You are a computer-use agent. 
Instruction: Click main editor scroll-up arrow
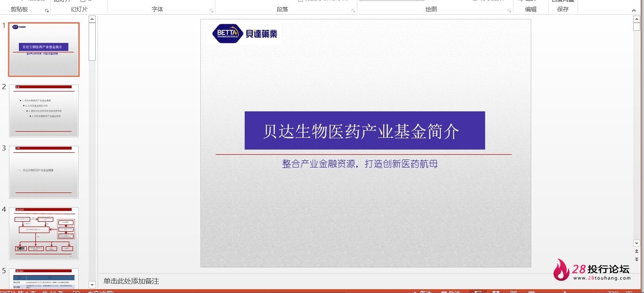click(x=636, y=19)
